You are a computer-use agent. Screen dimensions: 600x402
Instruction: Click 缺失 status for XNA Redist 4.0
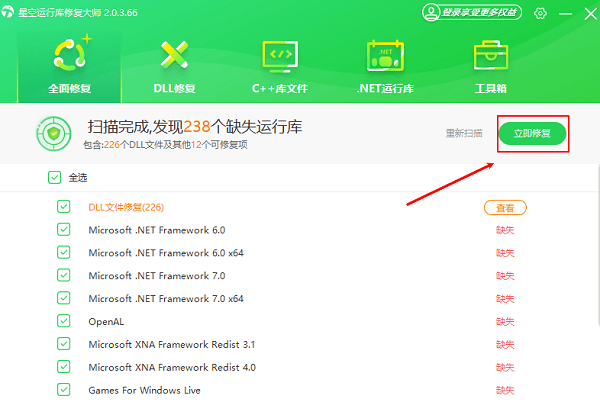coord(505,368)
